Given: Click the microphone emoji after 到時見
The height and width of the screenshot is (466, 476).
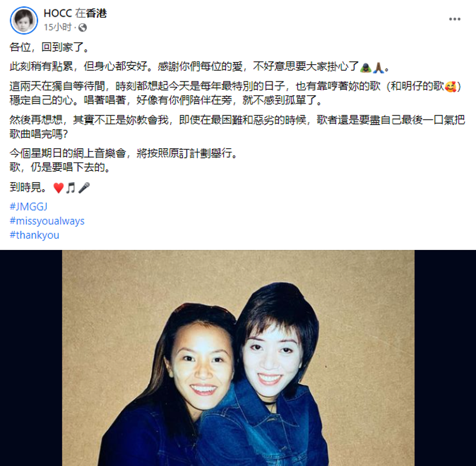Looking at the screenshot, I should [x=84, y=188].
